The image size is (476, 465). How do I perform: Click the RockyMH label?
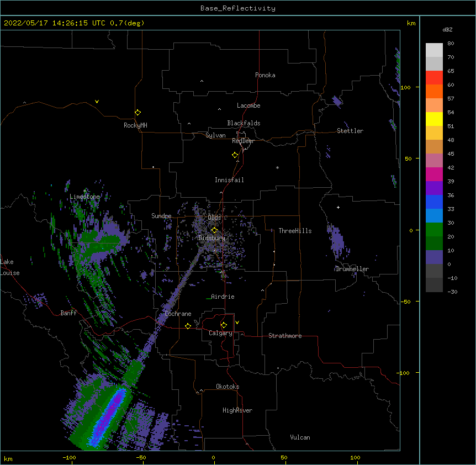(135, 125)
